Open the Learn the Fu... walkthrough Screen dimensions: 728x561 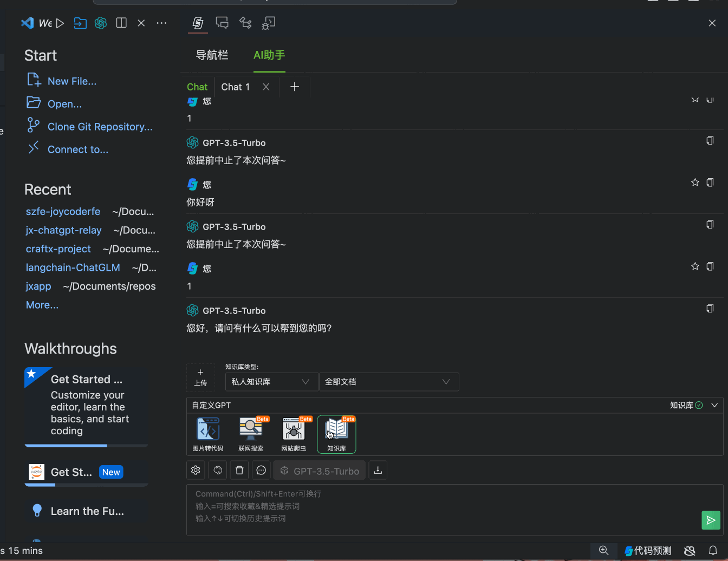tap(86, 511)
